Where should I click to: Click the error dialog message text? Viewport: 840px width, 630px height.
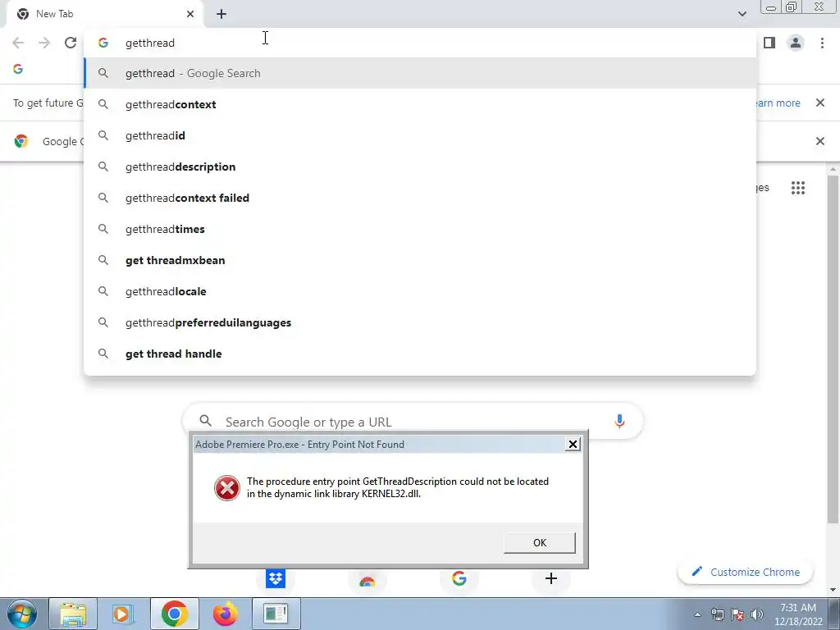point(398,487)
